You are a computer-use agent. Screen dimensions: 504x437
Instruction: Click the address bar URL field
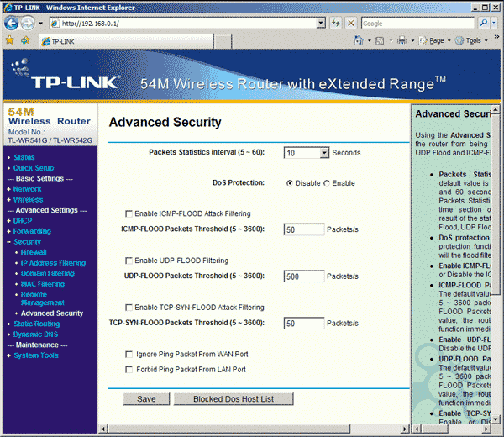click(x=183, y=24)
